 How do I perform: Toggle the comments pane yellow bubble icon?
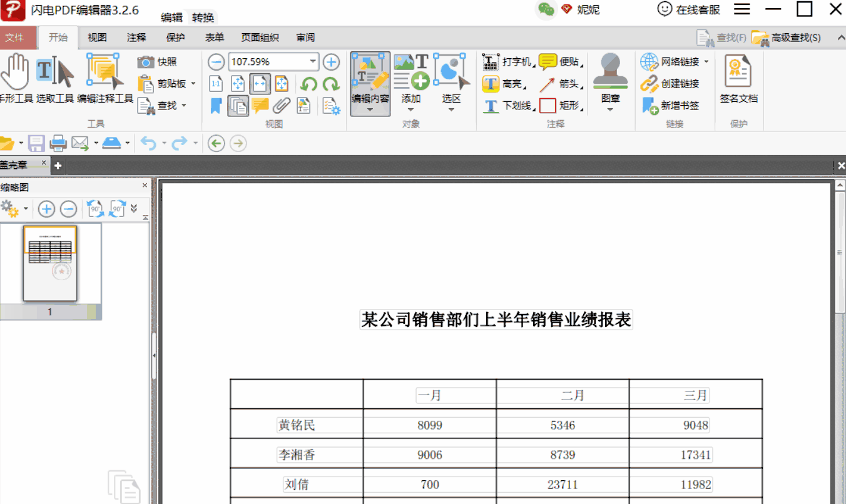[x=260, y=106]
